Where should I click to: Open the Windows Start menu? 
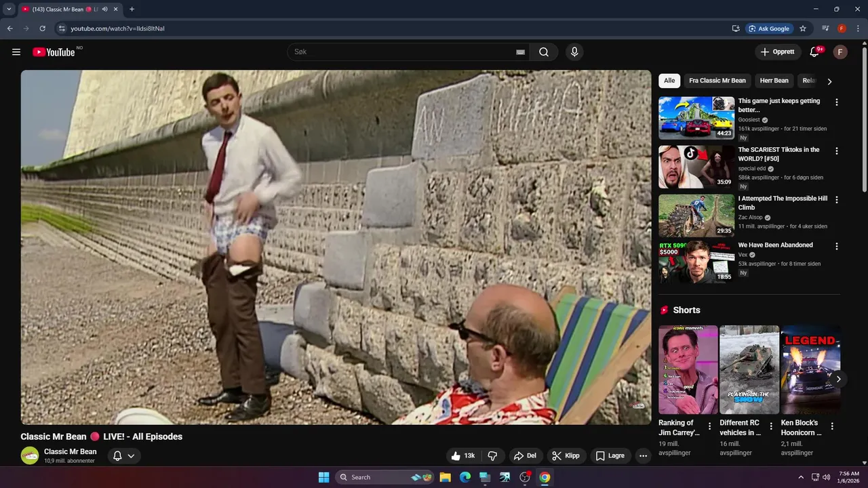pos(323,477)
